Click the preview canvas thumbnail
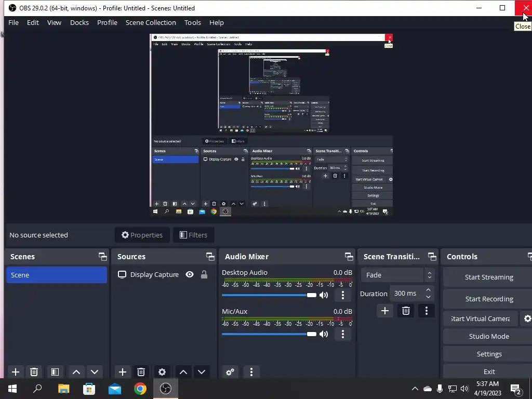This screenshot has width=532, height=399. tap(271, 125)
